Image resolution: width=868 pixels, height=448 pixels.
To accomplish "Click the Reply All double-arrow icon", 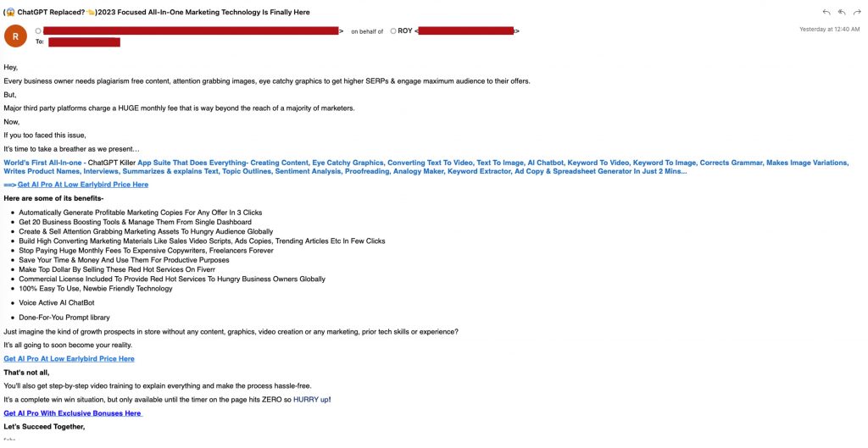I will pyautogui.click(x=842, y=12).
